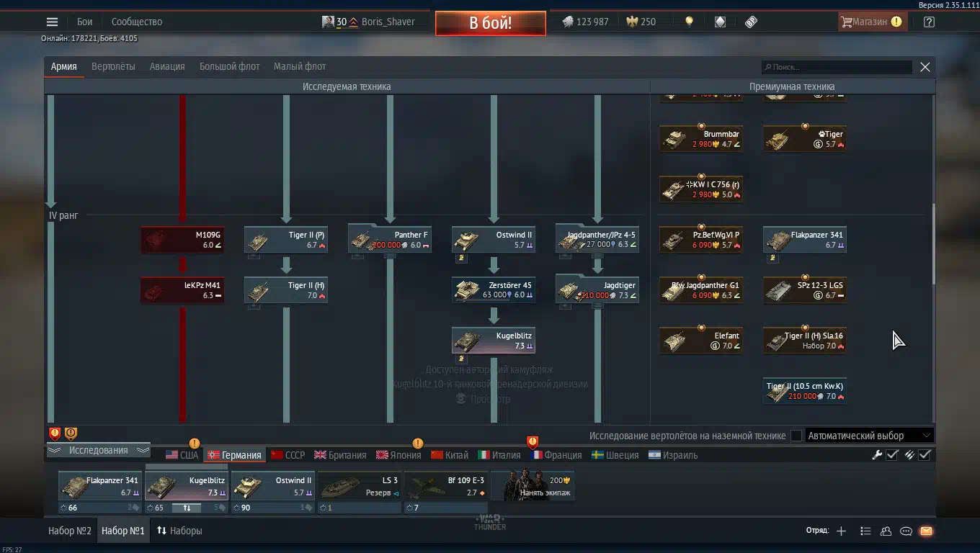980x553 pixels.
Task: Click the ticket icon left of Магазин
Action: [751, 22]
